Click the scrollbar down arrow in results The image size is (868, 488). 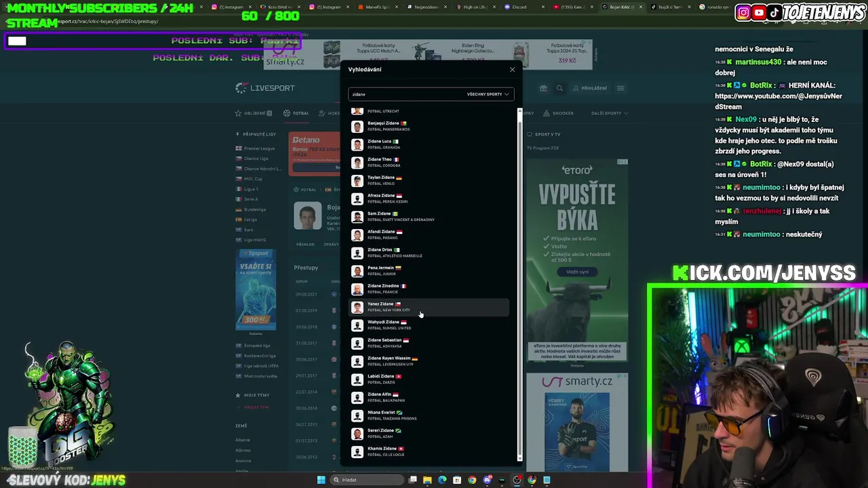click(x=520, y=459)
